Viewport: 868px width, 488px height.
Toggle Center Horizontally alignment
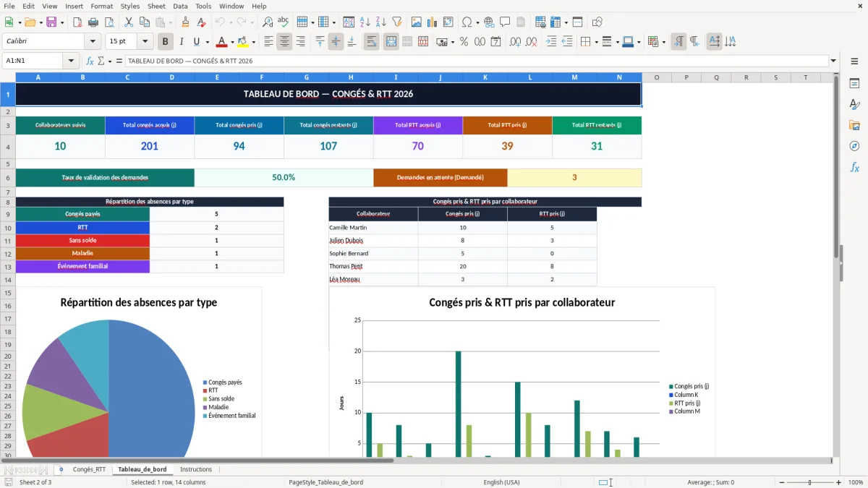(284, 42)
